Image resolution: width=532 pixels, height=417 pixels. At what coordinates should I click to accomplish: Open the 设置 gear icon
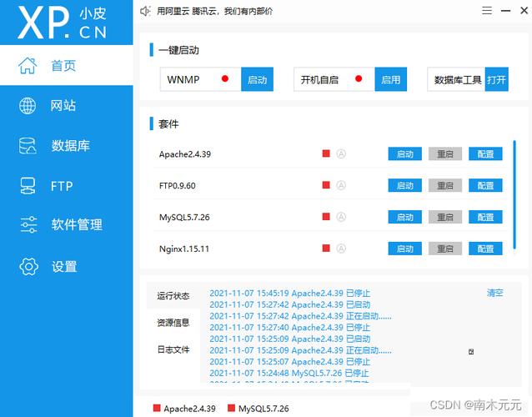click(x=29, y=266)
